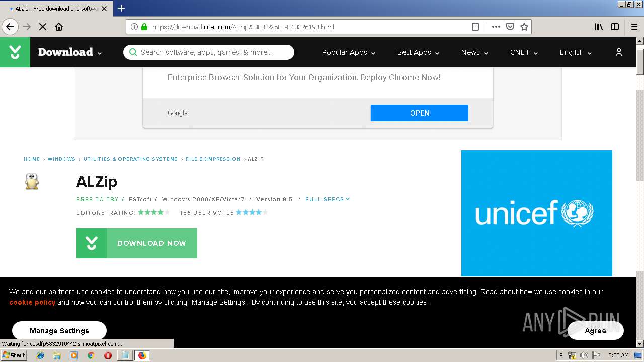Click the green padlock security icon
The image size is (644, 362).
pos(144,27)
